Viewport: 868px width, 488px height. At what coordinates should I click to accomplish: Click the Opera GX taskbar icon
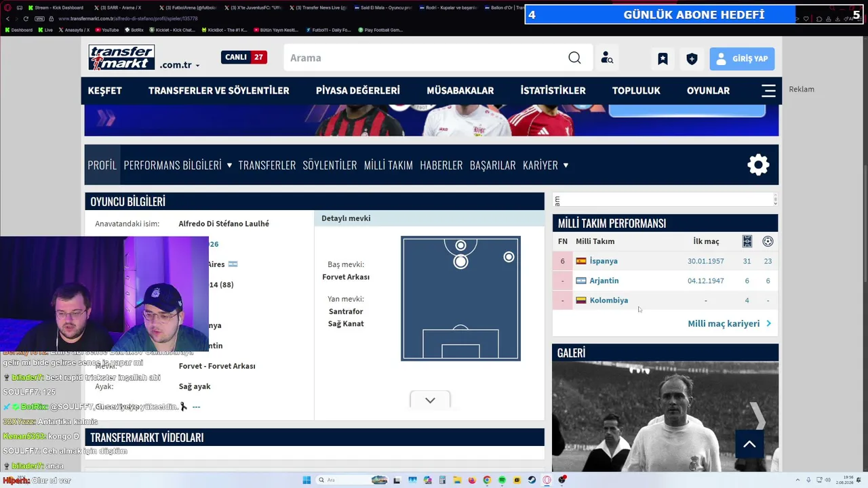(x=547, y=480)
